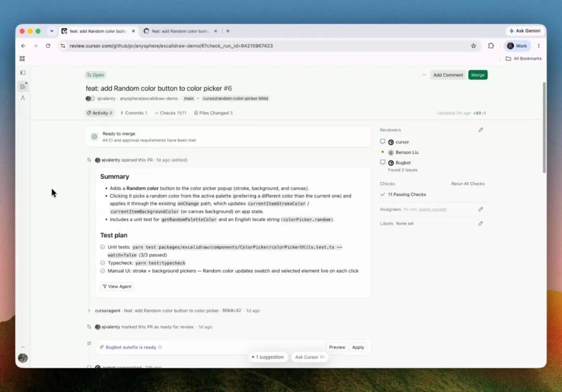Click the cursor reviewer comment icon
The height and width of the screenshot is (392, 562).
tap(383, 142)
